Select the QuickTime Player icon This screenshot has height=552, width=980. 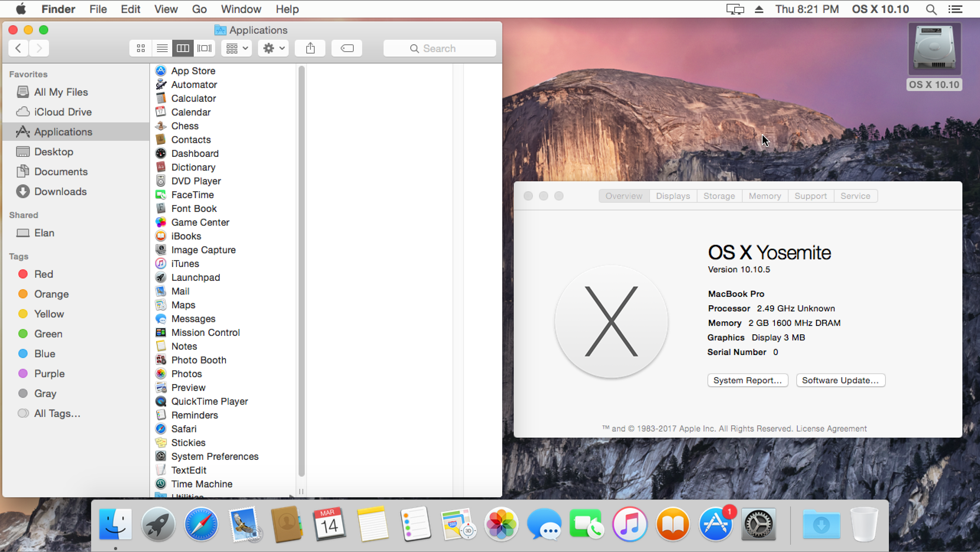coord(161,401)
